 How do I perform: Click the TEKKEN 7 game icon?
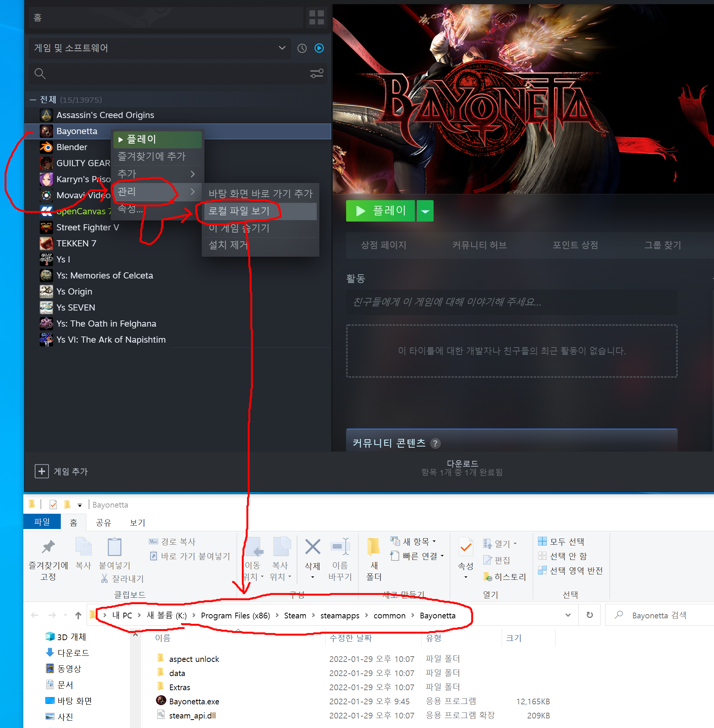point(46,243)
